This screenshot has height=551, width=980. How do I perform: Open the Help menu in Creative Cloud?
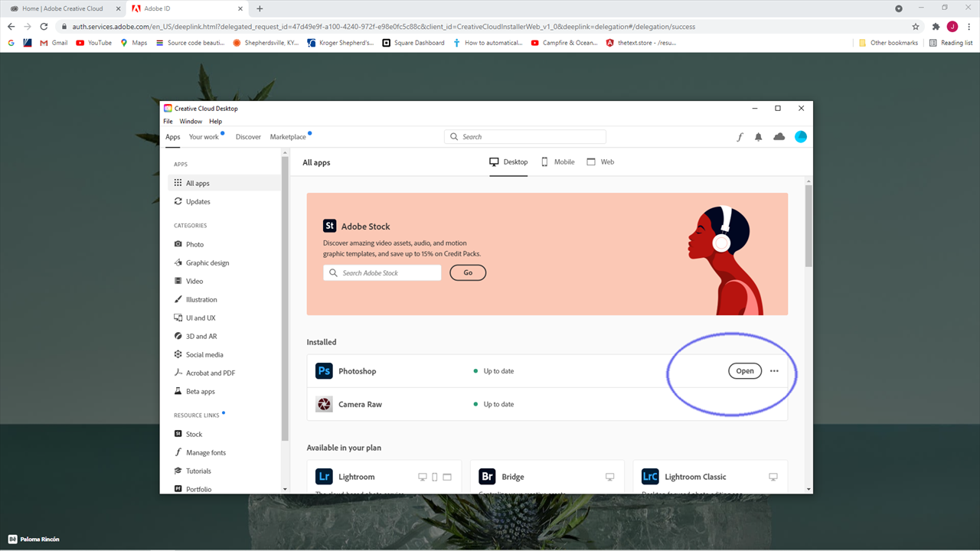click(216, 122)
